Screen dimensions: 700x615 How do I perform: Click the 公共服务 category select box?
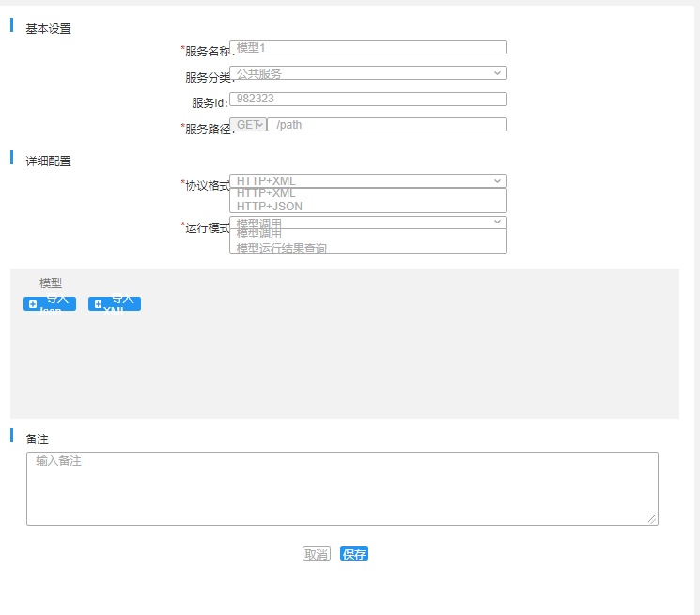coord(368,73)
